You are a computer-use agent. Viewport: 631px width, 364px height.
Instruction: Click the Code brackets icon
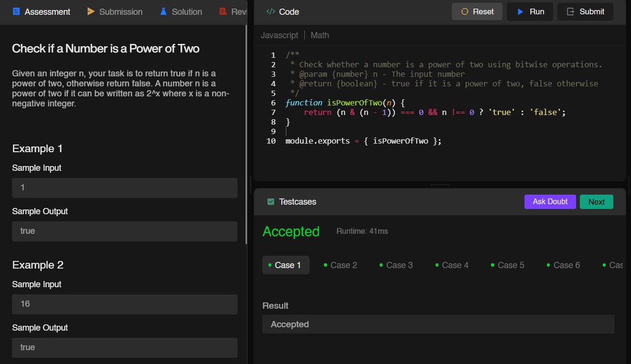pyautogui.click(x=270, y=12)
